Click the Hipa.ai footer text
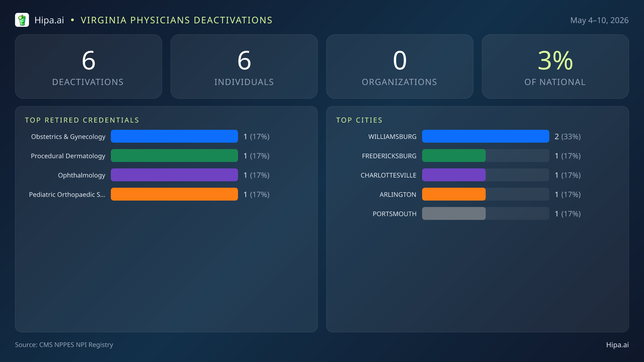Screen dimensions: 644x362 [617, 345]
